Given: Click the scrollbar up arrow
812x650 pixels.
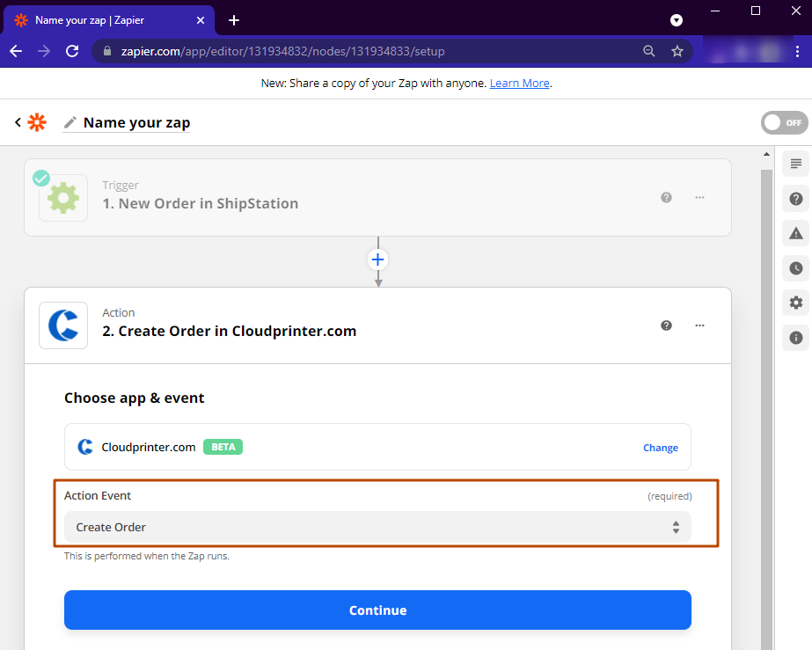Looking at the screenshot, I should [x=766, y=154].
